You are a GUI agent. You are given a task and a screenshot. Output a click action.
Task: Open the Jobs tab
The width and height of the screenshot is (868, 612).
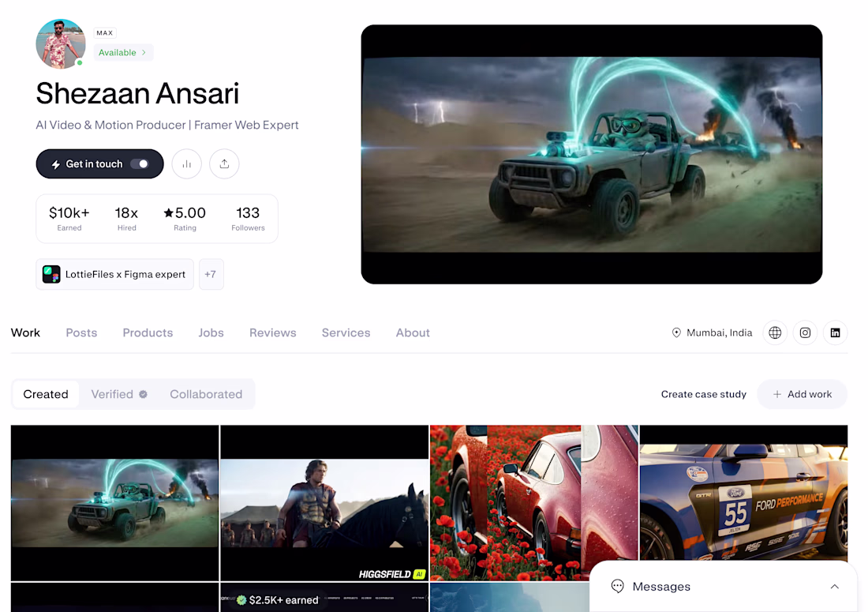[211, 333]
